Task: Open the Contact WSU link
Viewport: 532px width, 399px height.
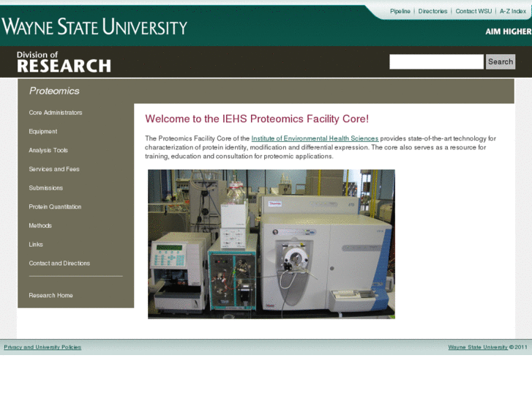Action: pos(473,11)
